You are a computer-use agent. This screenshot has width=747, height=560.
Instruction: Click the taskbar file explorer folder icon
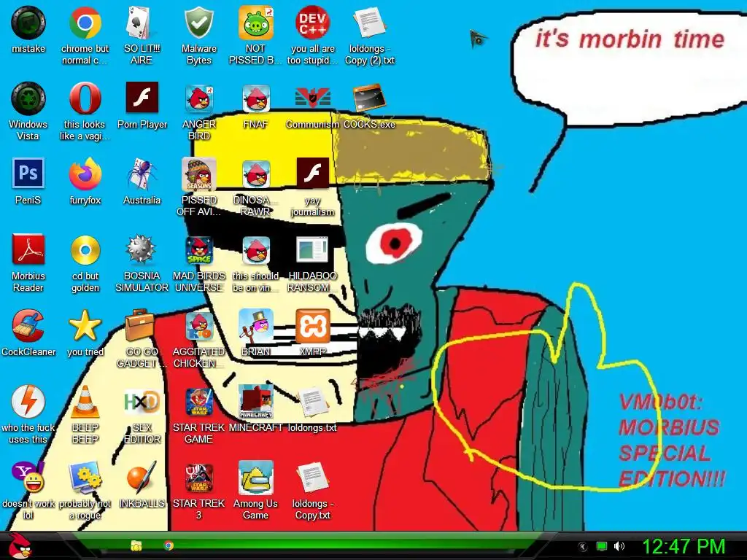[x=136, y=545]
